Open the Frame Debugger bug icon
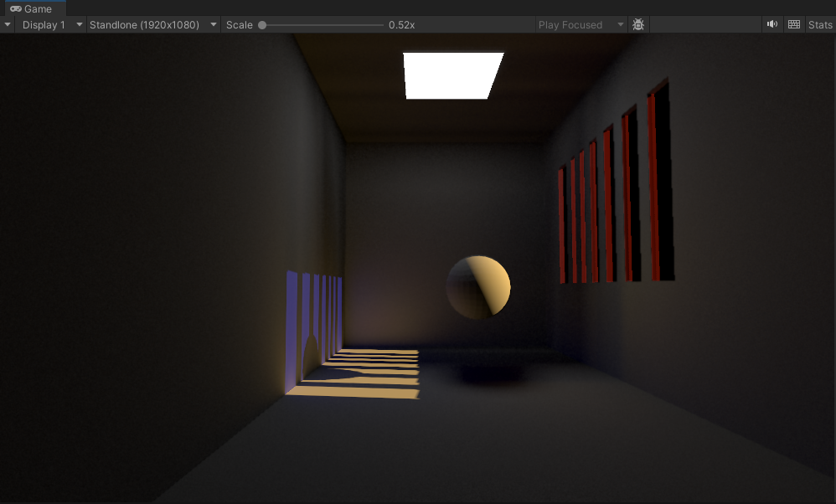The height and width of the screenshot is (504, 836). click(638, 24)
